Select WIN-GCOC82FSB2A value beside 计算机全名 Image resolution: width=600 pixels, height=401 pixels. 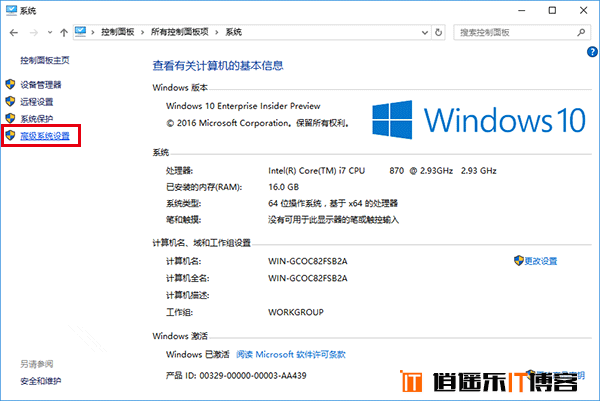(308, 278)
